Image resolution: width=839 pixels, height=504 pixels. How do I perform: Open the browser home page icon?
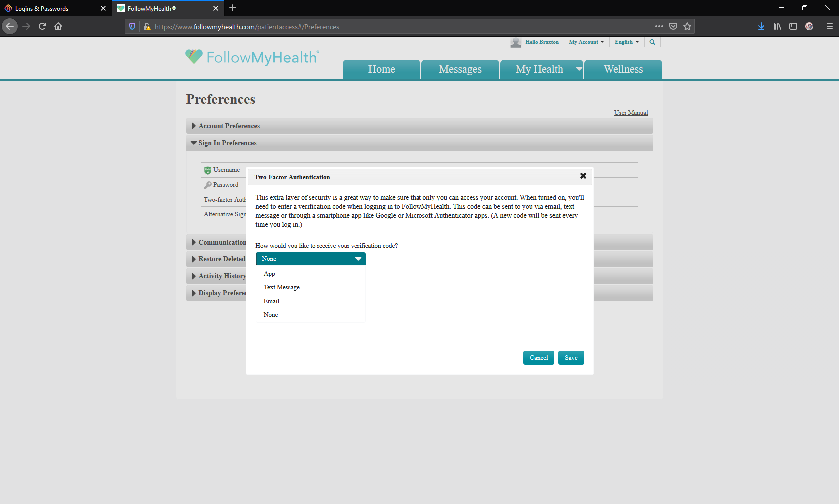(58, 27)
